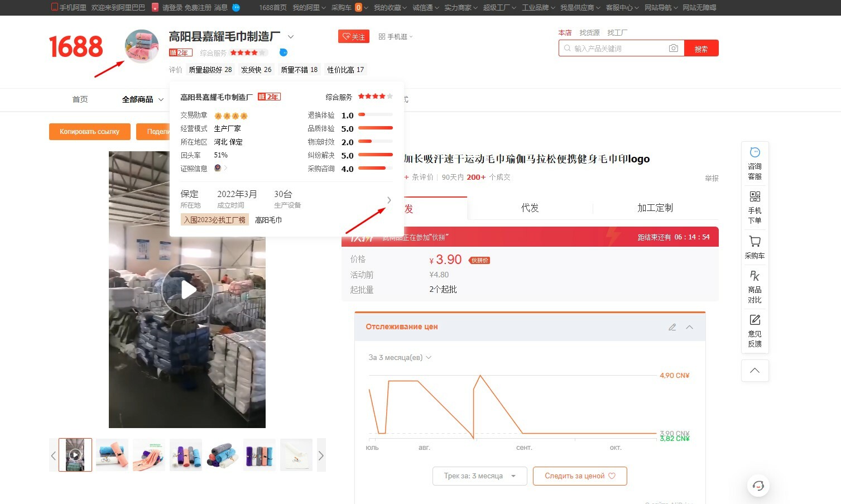Expand 客服中心 top menu
The width and height of the screenshot is (841, 504).
coord(622,7)
